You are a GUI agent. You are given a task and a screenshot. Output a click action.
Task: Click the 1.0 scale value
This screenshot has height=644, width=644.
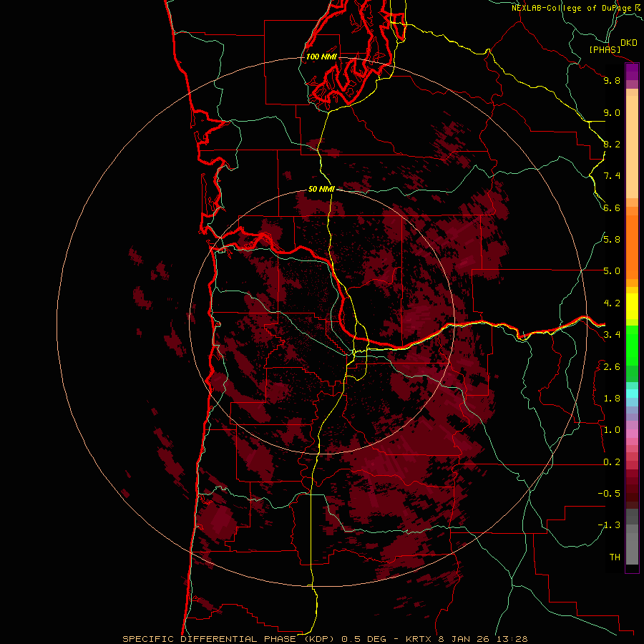click(612, 430)
